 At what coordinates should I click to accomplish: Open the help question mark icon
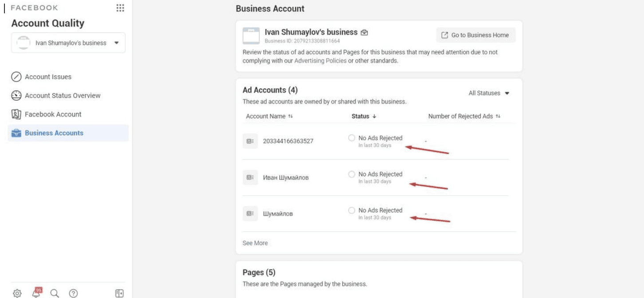pos(74,293)
